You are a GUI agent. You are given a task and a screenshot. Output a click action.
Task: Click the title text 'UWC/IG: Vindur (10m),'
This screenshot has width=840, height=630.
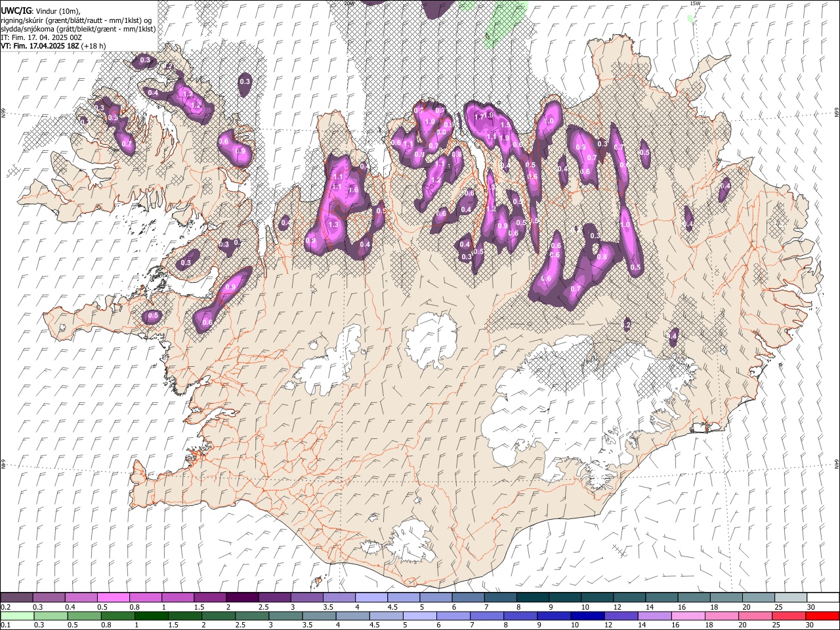click(x=41, y=11)
